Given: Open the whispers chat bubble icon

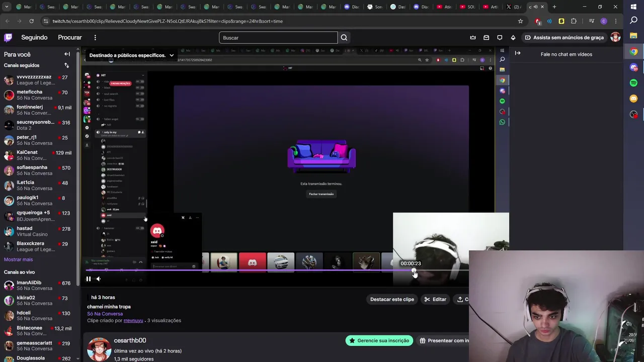Looking at the screenshot, I should tap(500, 38).
